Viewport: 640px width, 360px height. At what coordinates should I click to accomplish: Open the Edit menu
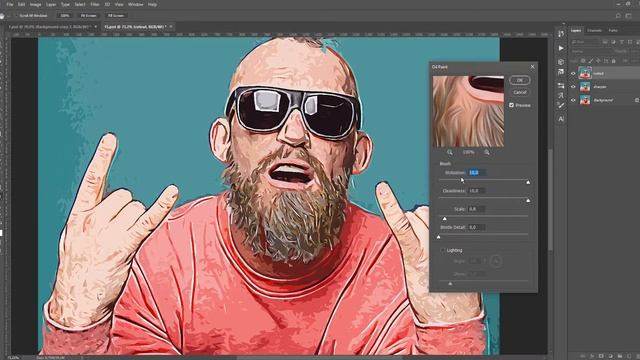[x=22, y=4]
